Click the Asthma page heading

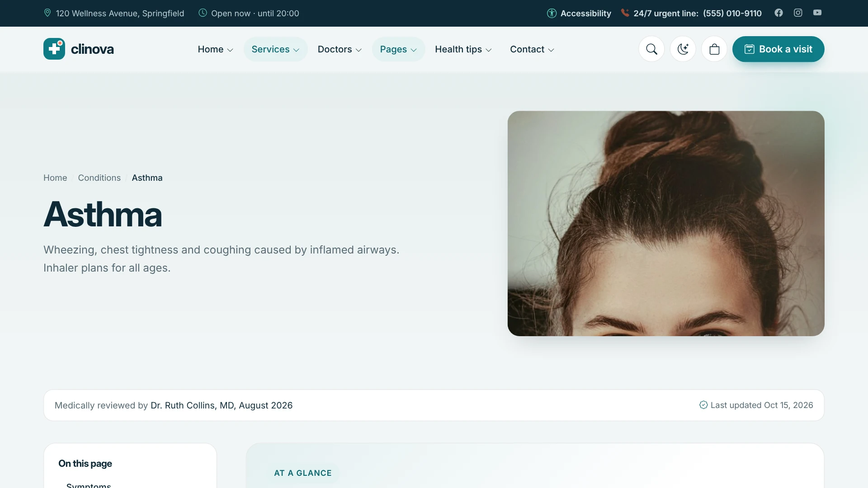103,214
